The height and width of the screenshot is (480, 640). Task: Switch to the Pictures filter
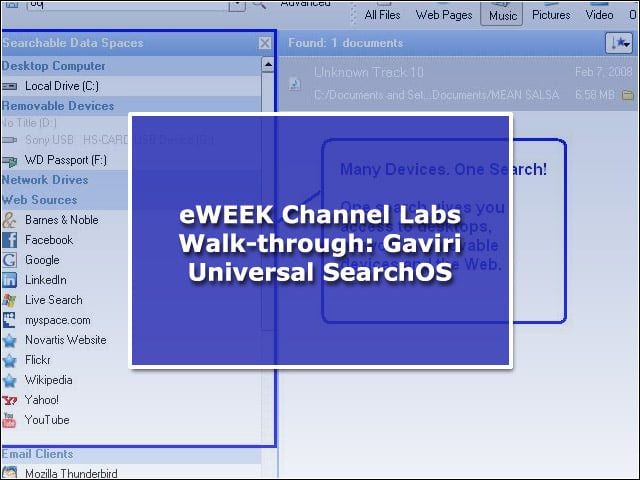[x=551, y=15]
